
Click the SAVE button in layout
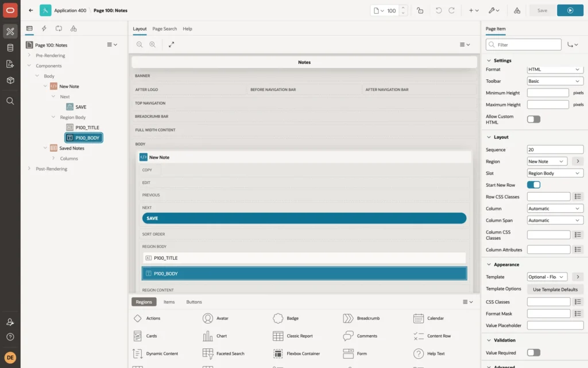[304, 218]
